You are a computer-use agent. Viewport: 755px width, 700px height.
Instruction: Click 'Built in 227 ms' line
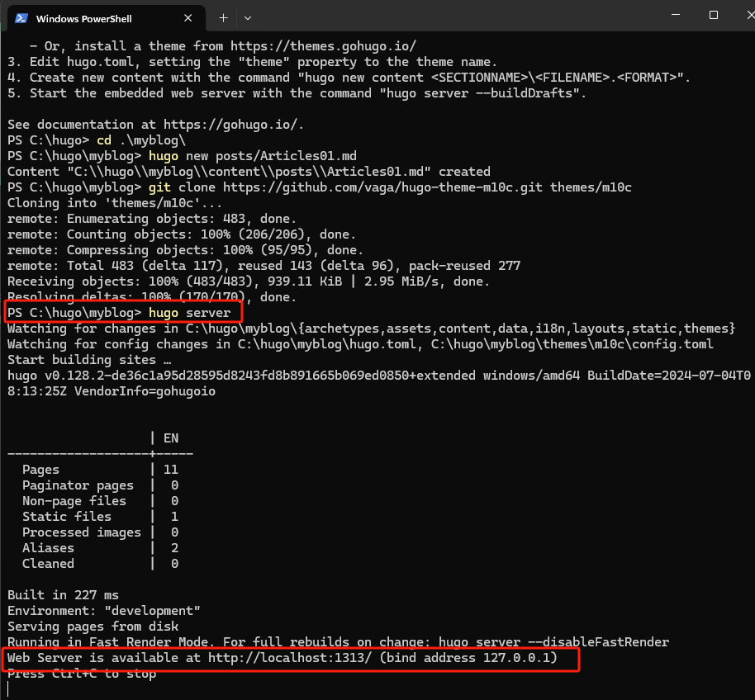pyautogui.click(x=63, y=595)
